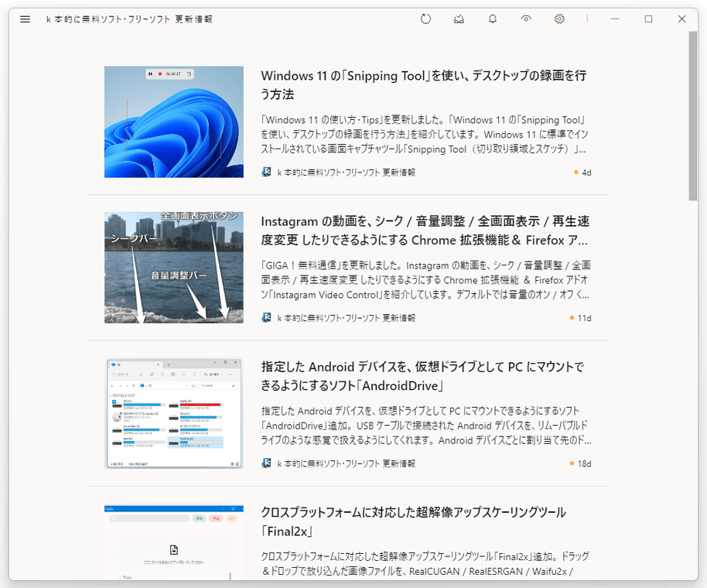Click the feed source icon under Snipping Tool article
Viewport: 707px width, 588px height.
(266, 172)
